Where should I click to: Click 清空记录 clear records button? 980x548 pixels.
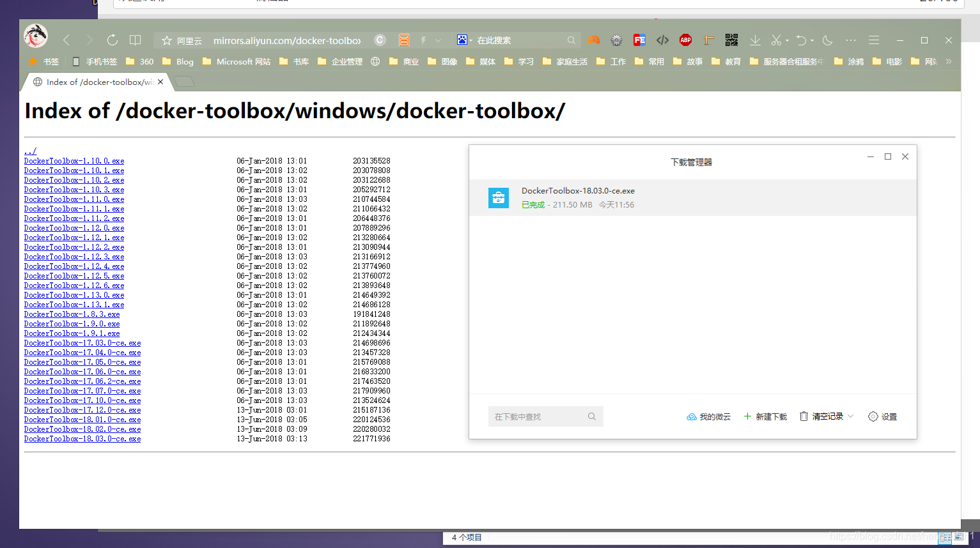pos(821,416)
